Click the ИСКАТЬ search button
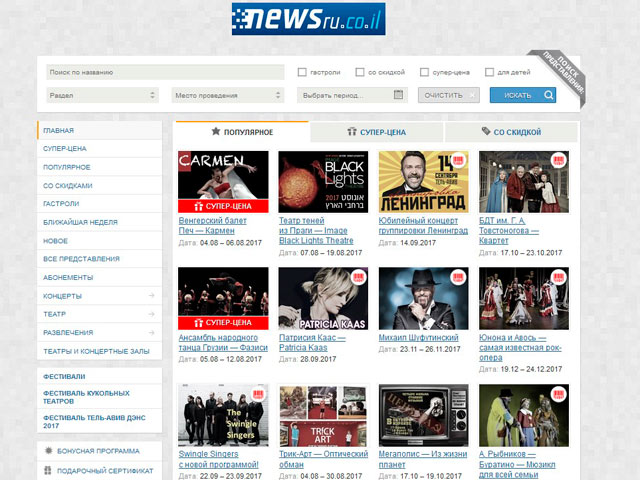Screen dimensions: 640x480 [x=523, y=95]
